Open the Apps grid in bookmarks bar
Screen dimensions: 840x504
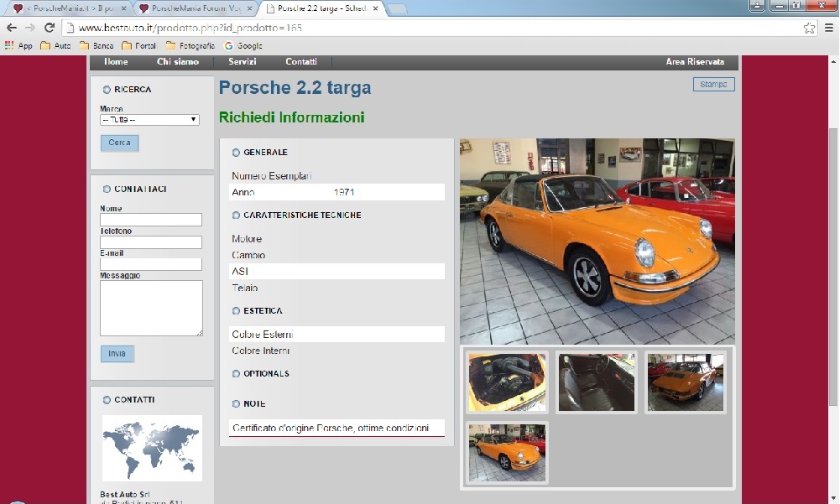pyautogui.click(x=18, y=45)
